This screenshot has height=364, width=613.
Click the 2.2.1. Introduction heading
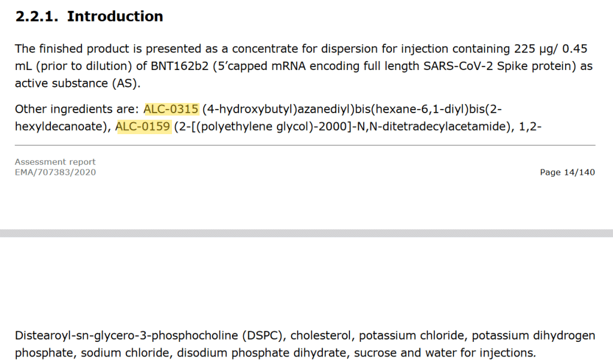[89, 16]
